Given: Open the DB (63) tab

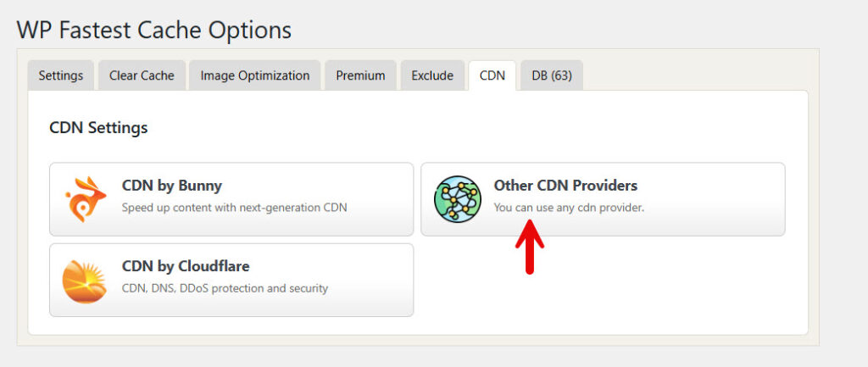Looking at the screenshot, I should click(x=551, y=75).
